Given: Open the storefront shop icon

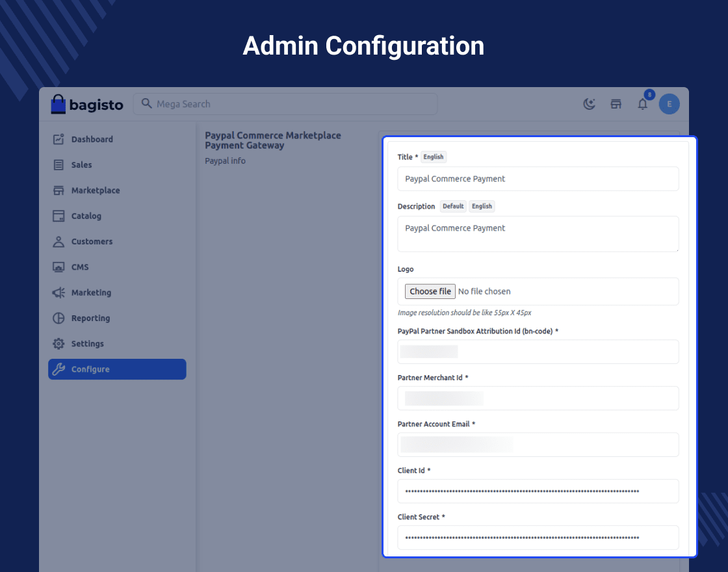Looking at the screenshot, I should pyautogui.click(x=616, y=104).
